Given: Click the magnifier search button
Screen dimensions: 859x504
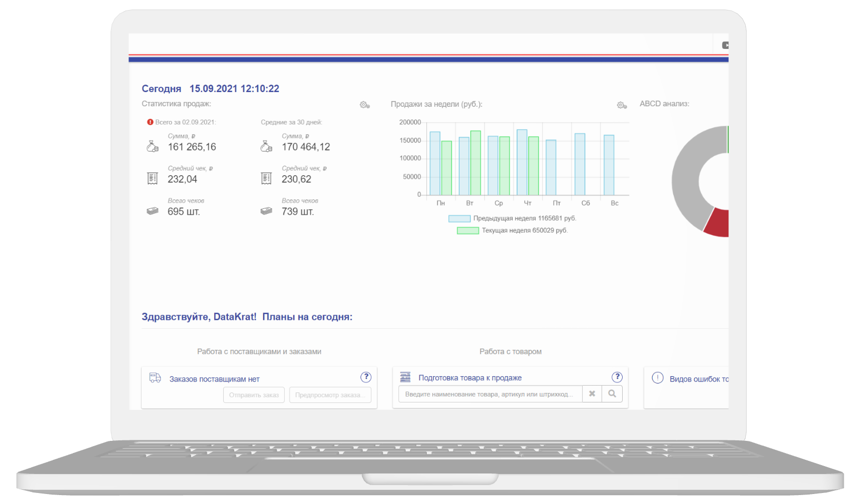Looking at the screenshot, I should pyautogui.click(x=612, y=394).
